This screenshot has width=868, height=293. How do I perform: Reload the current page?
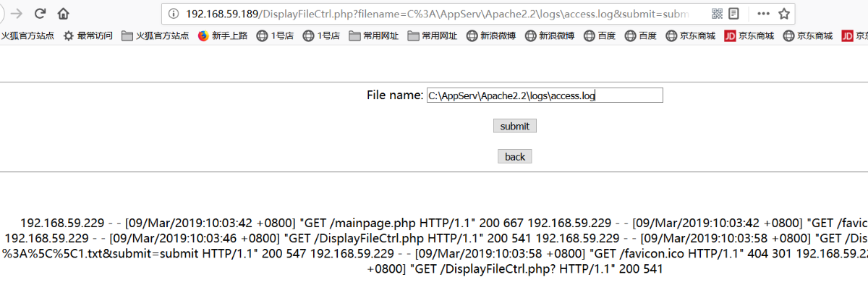[x=41, y=14]
